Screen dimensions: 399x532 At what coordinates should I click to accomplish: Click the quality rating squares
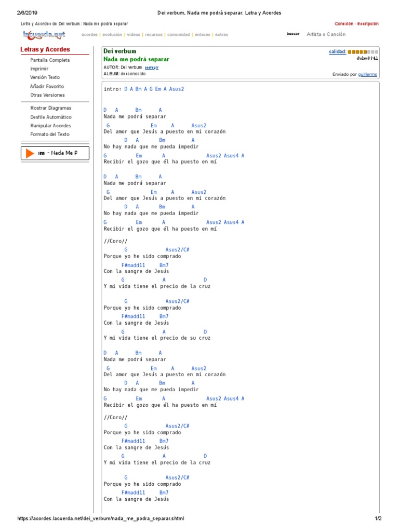tap(363, 52)
